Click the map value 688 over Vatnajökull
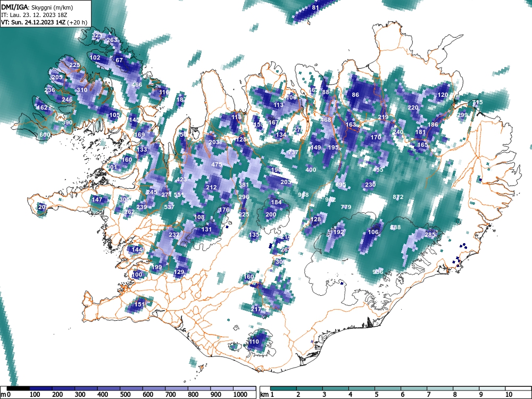This screenshot has height=399, width=532. pos(395,227)
